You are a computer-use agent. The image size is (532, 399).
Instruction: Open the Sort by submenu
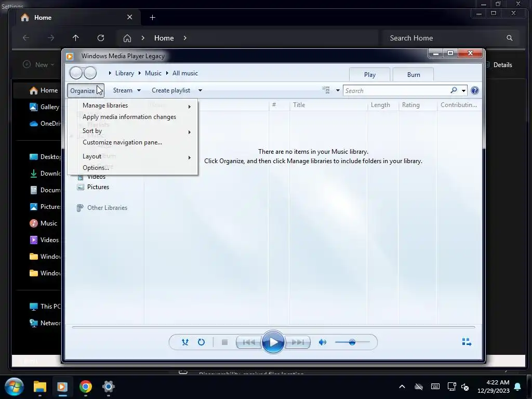click(x=132, y=131)
